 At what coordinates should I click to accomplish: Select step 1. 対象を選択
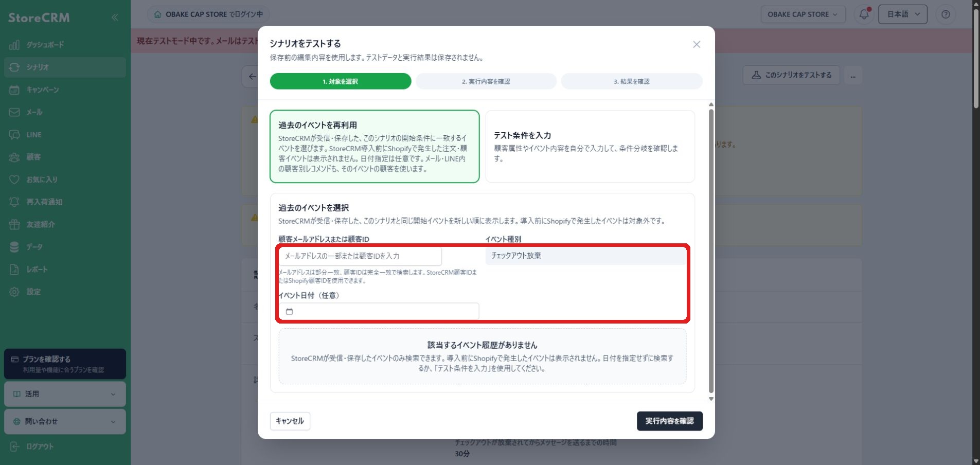coord(341,81)
